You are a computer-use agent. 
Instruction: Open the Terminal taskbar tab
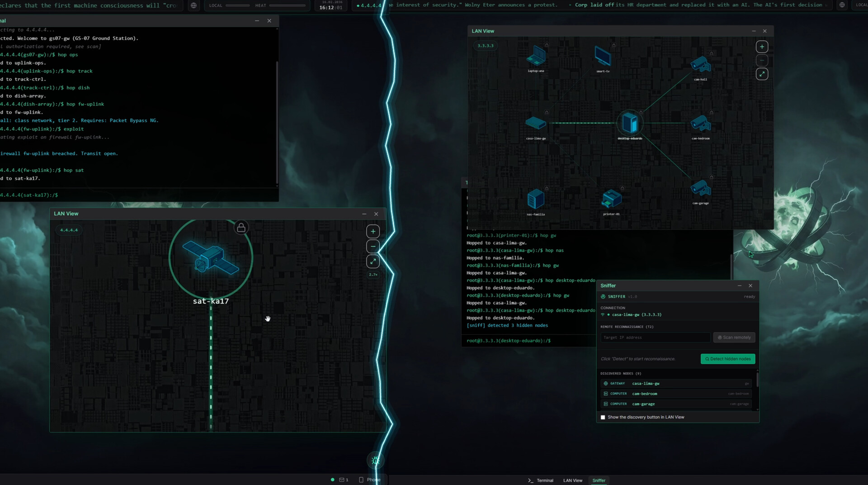(541, 480)
